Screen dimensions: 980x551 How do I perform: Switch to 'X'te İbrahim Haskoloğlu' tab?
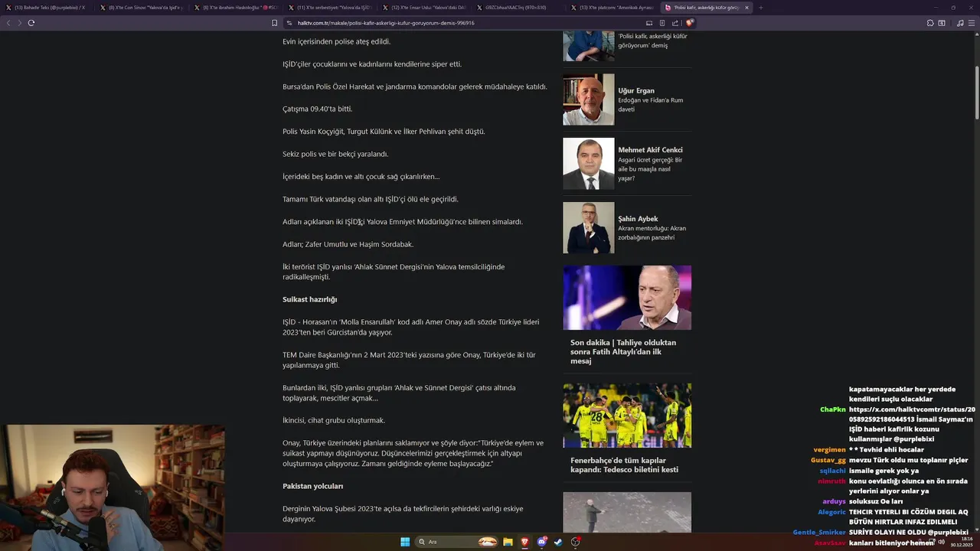237,8
